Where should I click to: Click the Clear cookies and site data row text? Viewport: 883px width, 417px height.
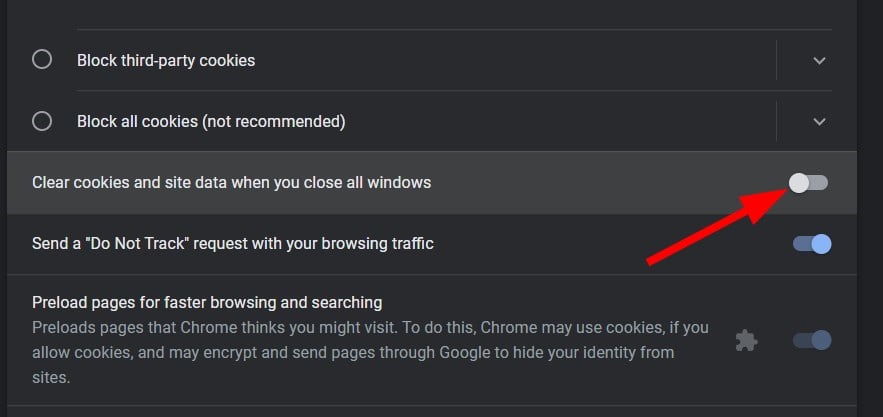tap(231, 183)
